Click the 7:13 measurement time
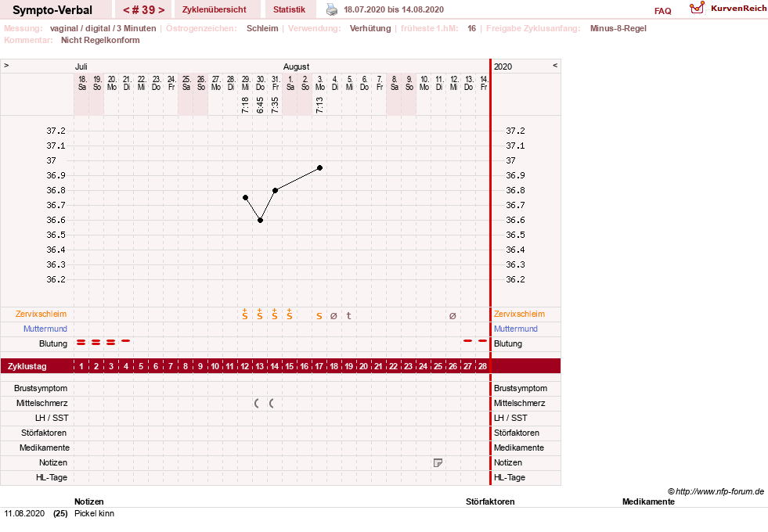The height and width of the screenshot is (532, 768). pyautogui.click(x=320, y=105)
